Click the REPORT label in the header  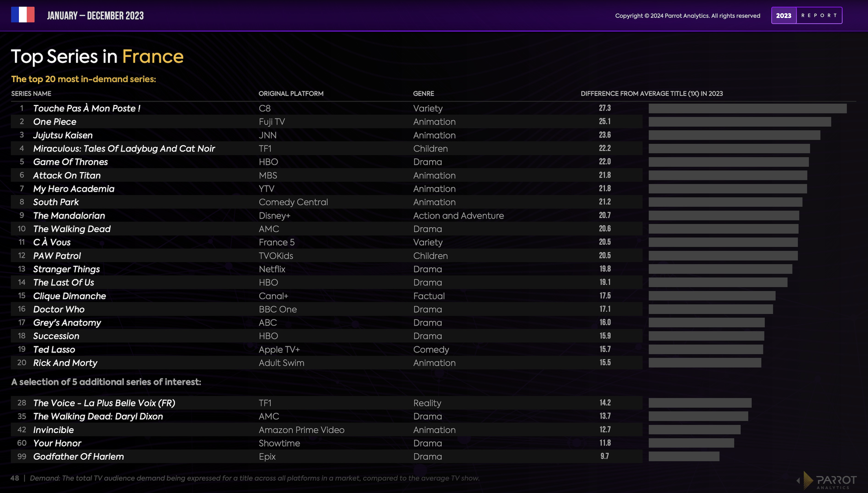(x=819, y=15)
